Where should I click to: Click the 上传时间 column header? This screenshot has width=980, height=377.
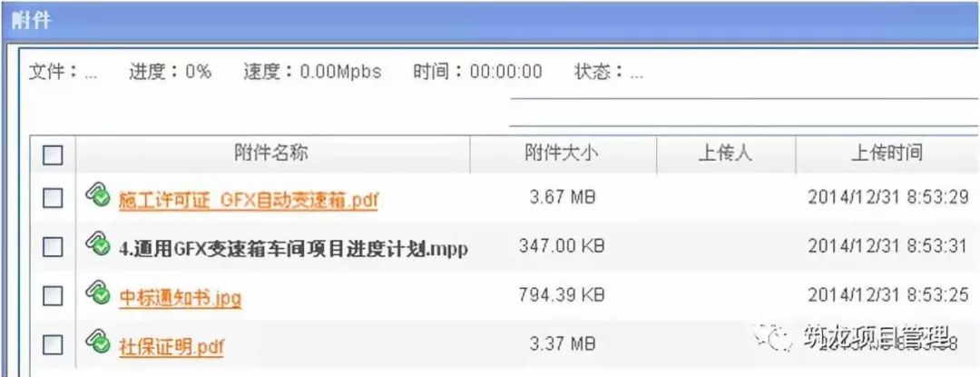click(887, 154)
